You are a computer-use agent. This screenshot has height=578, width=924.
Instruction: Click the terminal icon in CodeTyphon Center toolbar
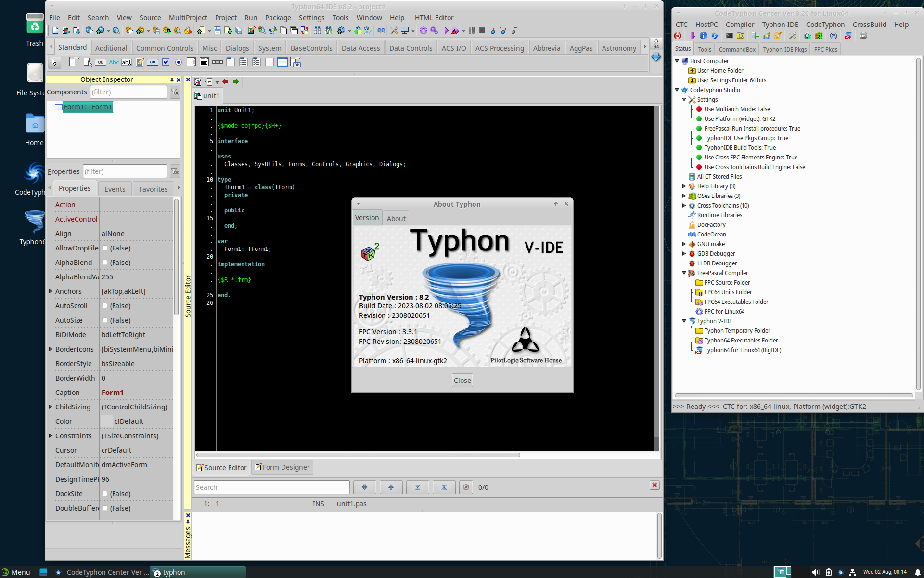[x=730, y=36]
